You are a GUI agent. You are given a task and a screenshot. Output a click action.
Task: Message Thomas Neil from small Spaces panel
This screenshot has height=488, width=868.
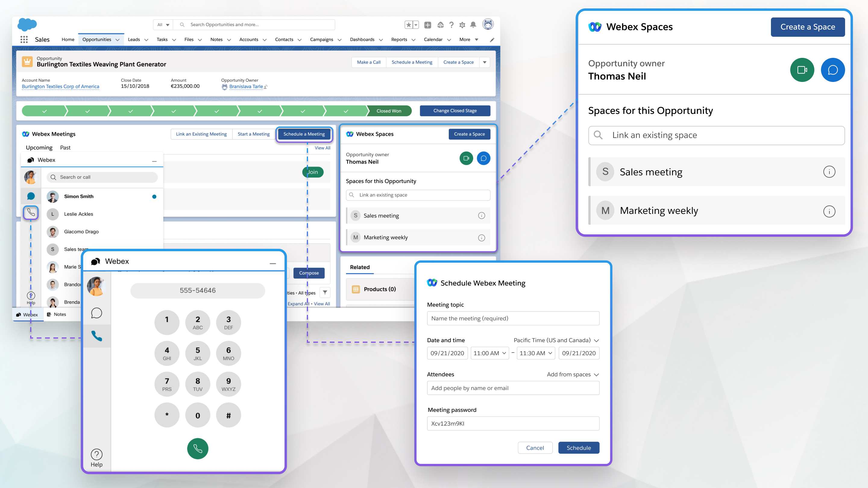tap(483, 158)
